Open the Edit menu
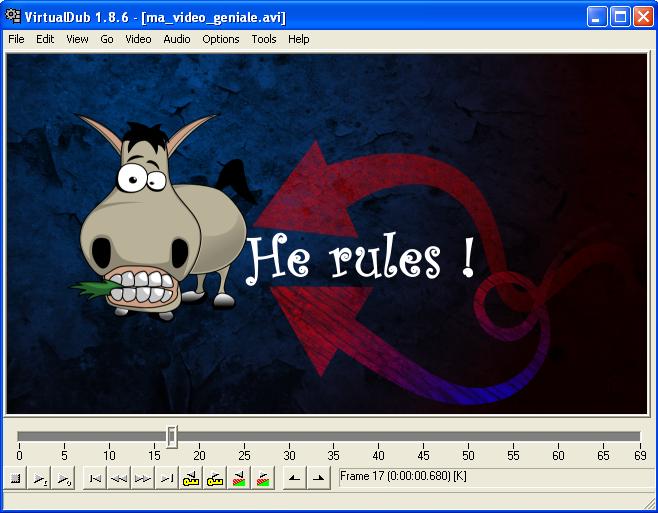 click(45, 39)
